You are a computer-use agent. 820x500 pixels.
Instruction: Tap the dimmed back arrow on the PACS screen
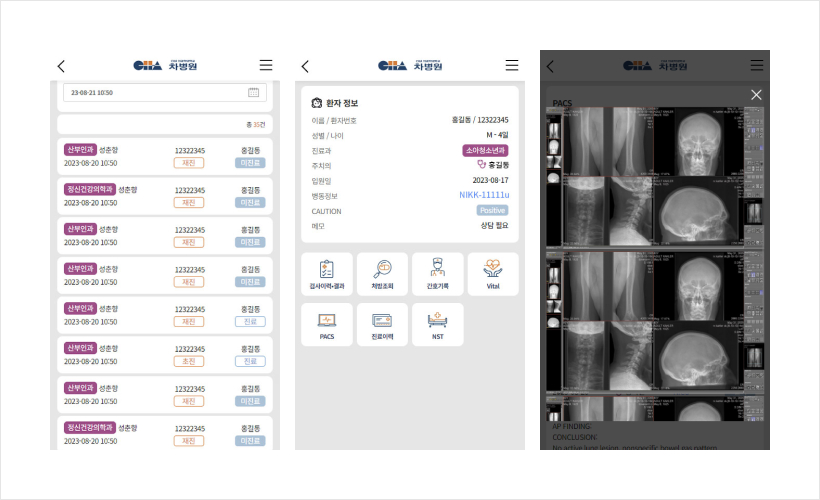(x=550, y=66)
